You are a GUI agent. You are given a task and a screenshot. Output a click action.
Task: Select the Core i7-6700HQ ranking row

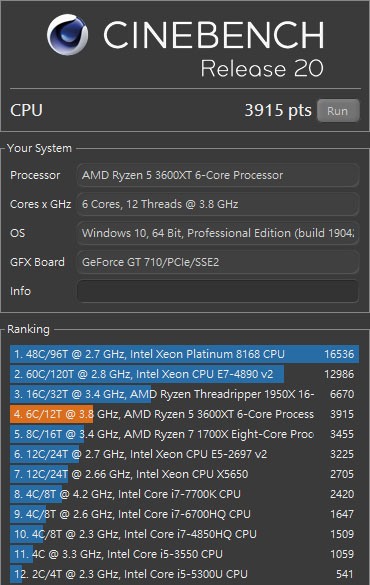(185, 514)
